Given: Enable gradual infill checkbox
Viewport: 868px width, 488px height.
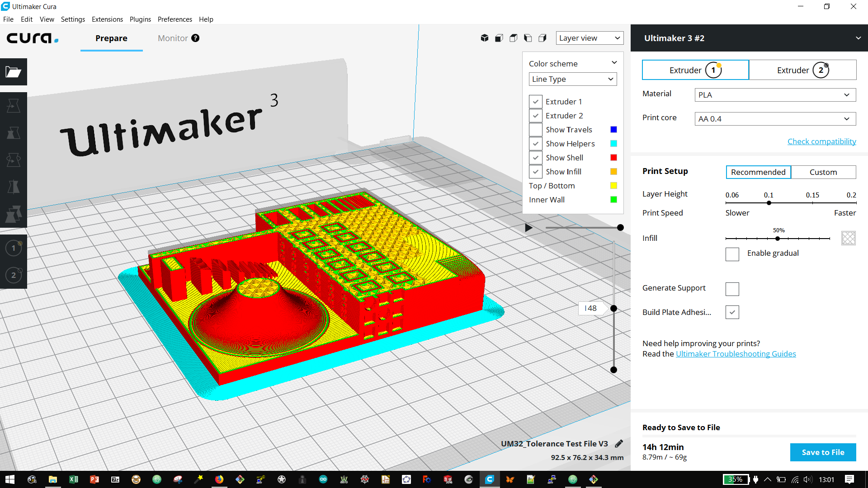Looking at the screenshot, I should pyautogui.click(x=732, y=254).
